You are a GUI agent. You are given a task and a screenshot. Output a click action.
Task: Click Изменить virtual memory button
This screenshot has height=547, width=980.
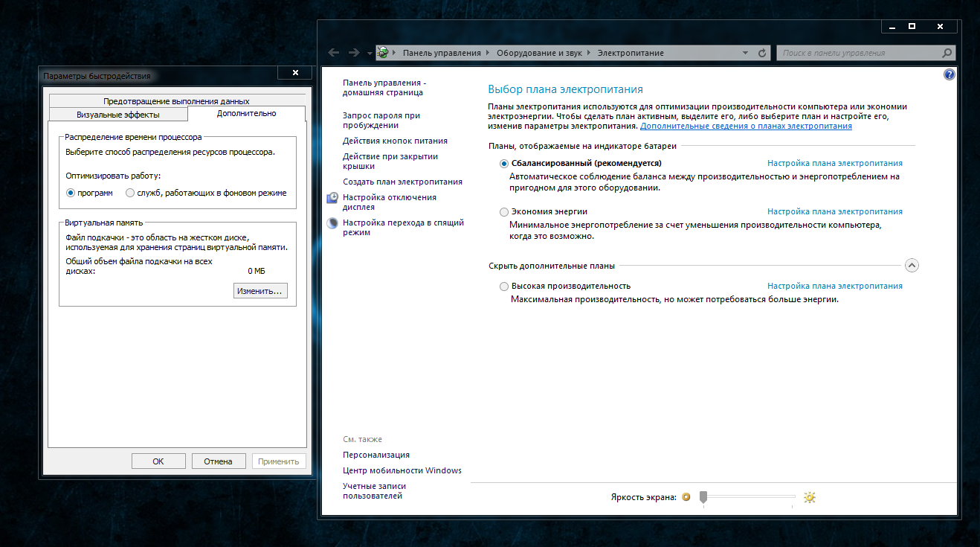tap(259, 291)
